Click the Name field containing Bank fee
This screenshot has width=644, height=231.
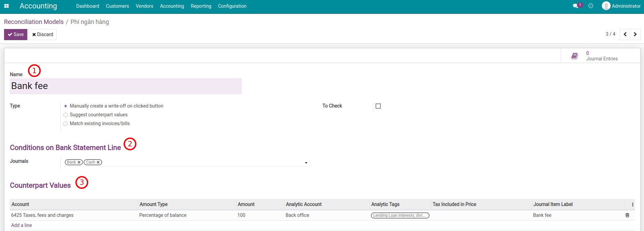[125, 86]
